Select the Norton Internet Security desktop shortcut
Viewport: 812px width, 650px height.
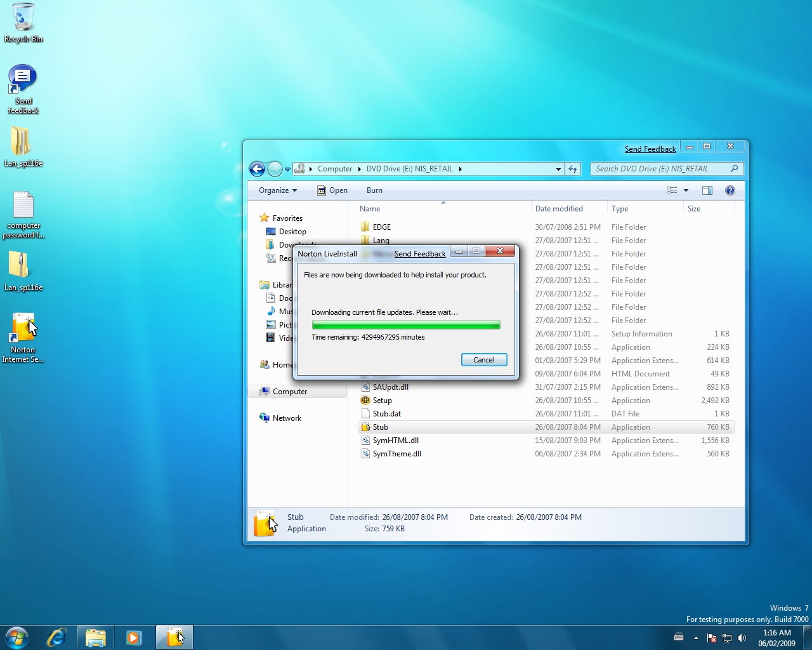pos(23,338)
